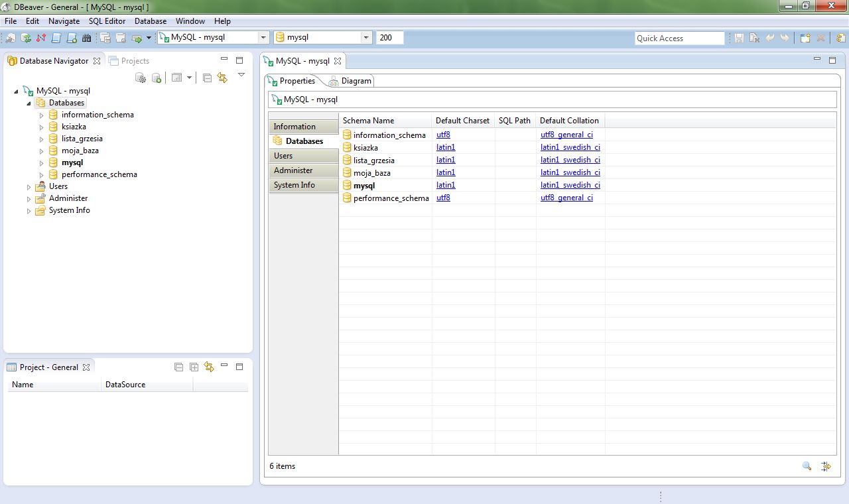Sort by the Schema Name column header

[385, 121]
